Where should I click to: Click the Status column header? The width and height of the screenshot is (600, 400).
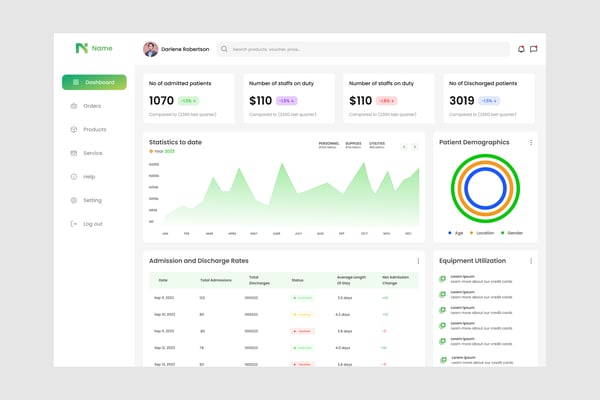click(x=297, y=280)
